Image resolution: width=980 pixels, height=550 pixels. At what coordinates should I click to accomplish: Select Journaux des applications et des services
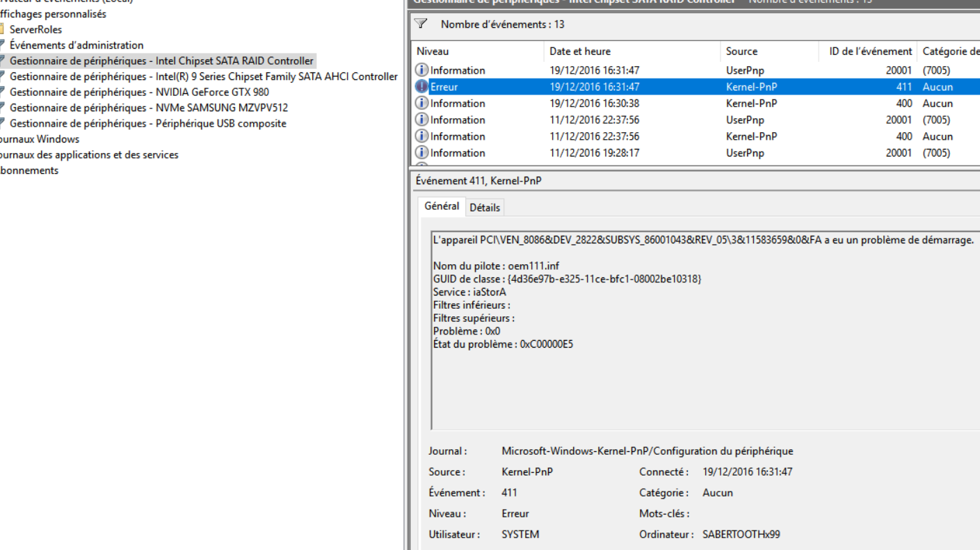tap(89, 155)
